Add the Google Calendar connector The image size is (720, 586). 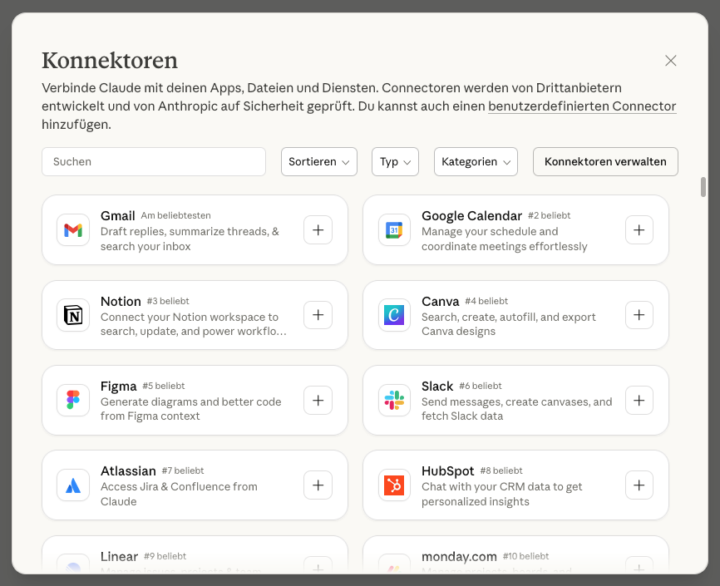(639, 230)
